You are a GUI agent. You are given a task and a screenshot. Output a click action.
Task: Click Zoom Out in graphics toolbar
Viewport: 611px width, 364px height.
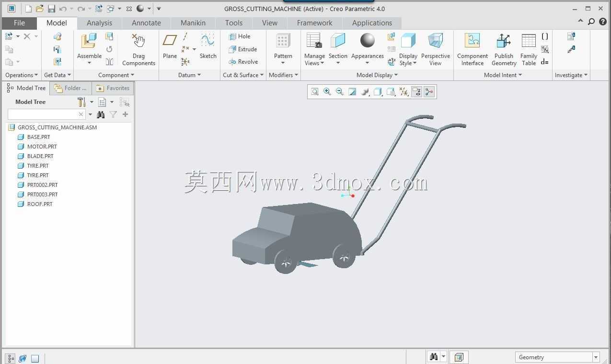click(x=340, y=91)
